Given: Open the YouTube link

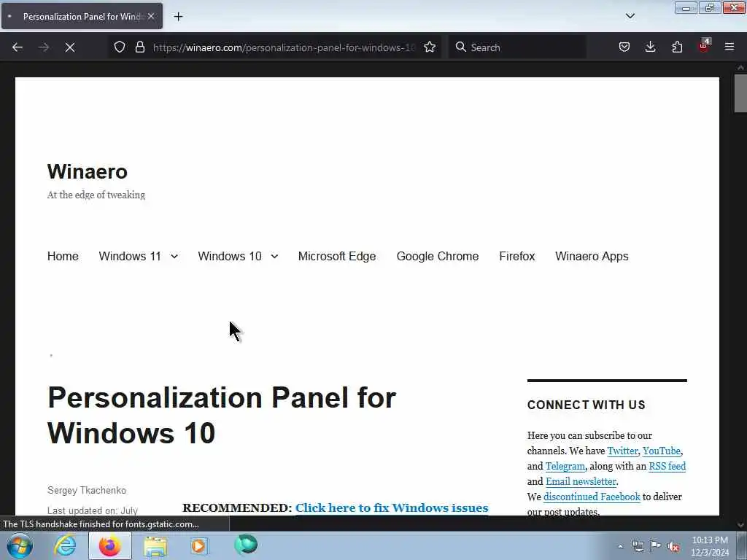Looking at the screenshot, I should [661, 451].
